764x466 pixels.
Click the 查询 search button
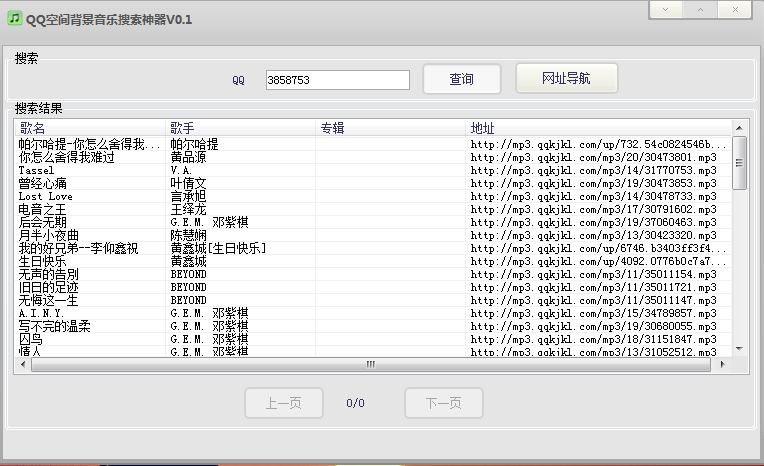[x=461, y=79]
